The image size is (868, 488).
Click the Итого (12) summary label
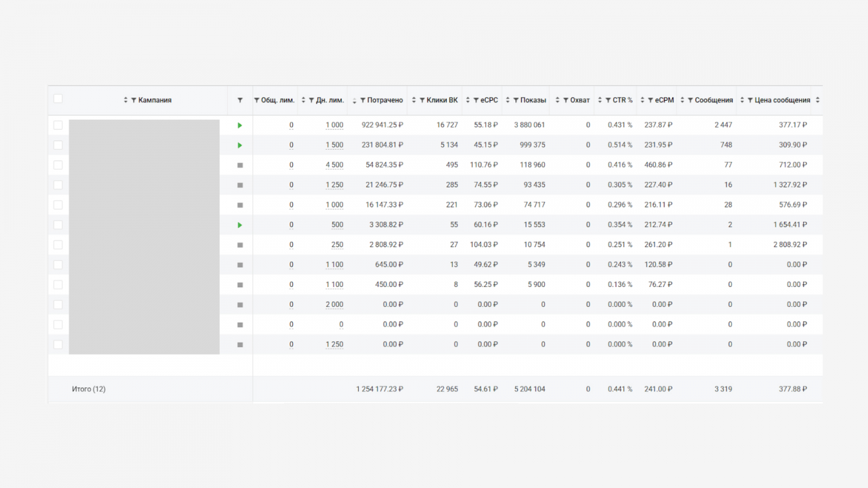(89, 389)
